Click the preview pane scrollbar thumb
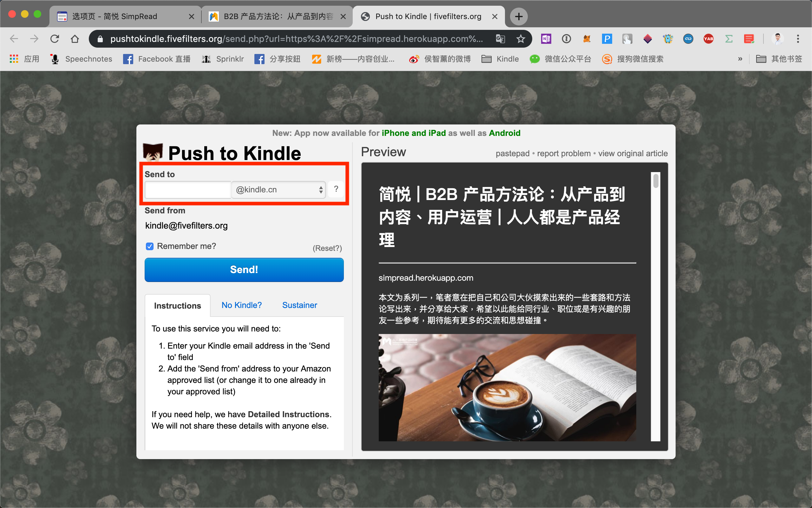This screenshot has width=812, height=508. coord(656,181)
